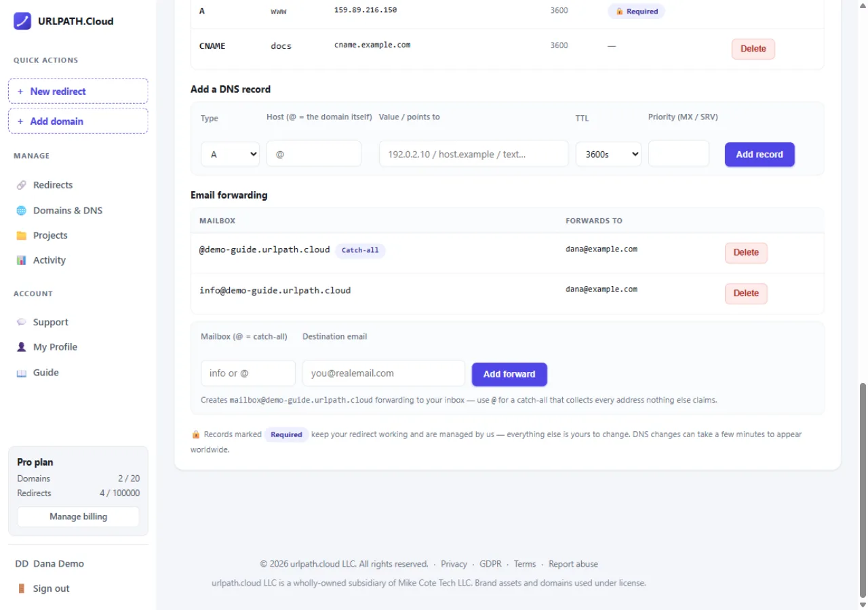Click the Add forward button

click(509, 374)
